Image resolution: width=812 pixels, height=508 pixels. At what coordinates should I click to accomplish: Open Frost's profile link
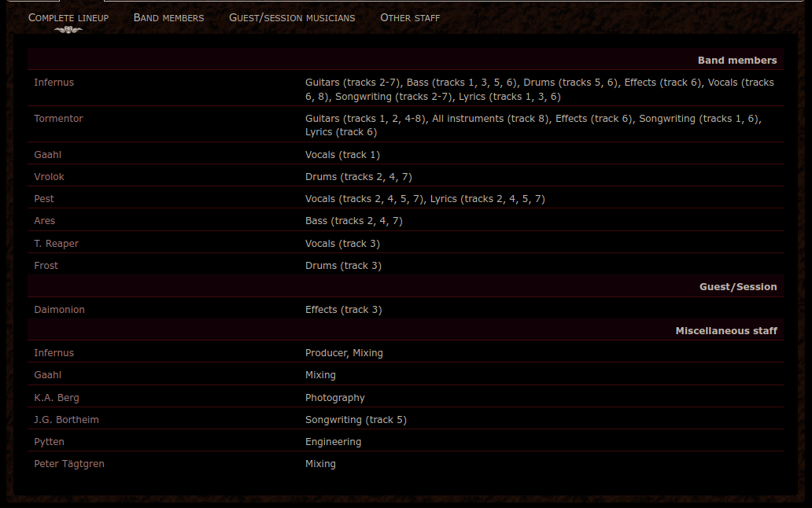click(x=46, y=265)
